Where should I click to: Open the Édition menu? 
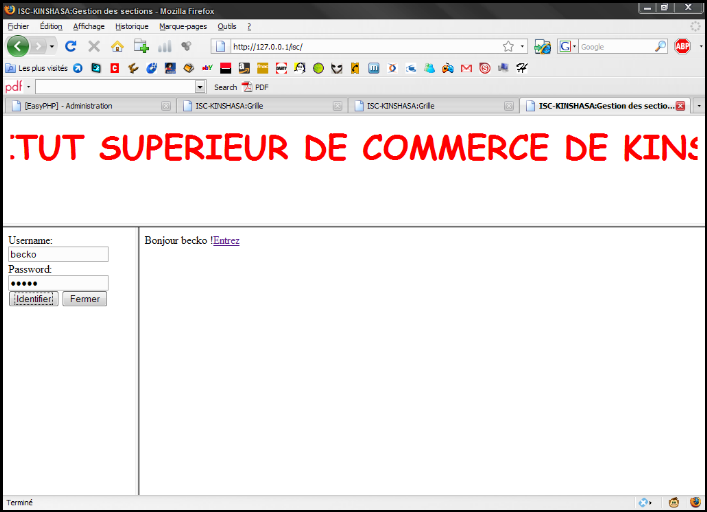(50, 26)
